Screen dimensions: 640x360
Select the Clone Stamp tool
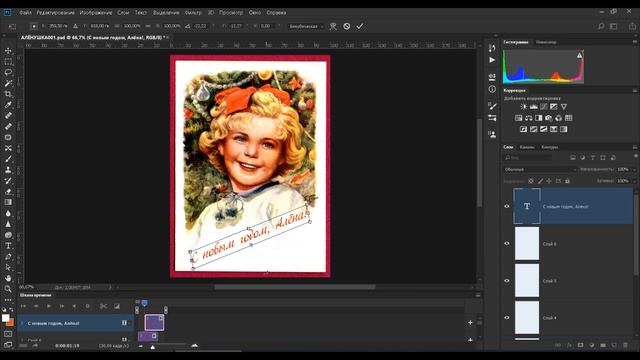tap(8, 170)
